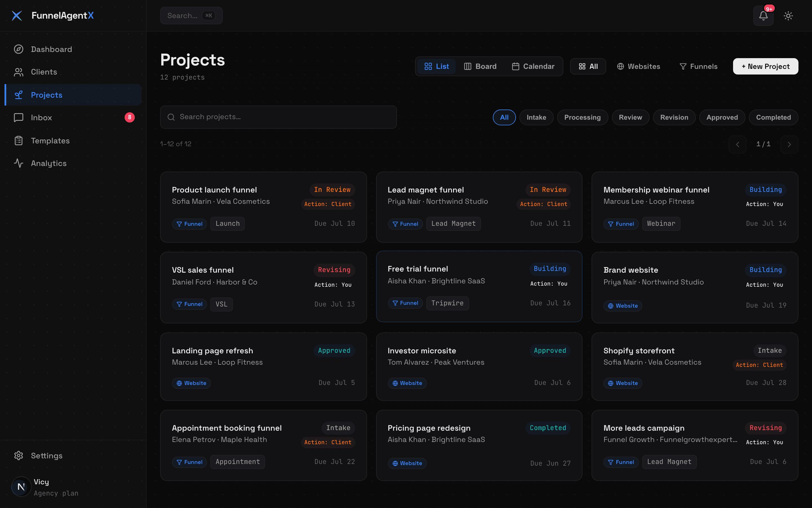Click the FunnelAgentX logo icon
This screenshot has width=812, height=508.
(17, 16)
